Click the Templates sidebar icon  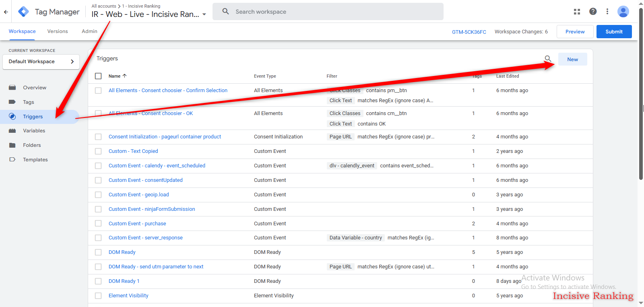click(12, 160)
